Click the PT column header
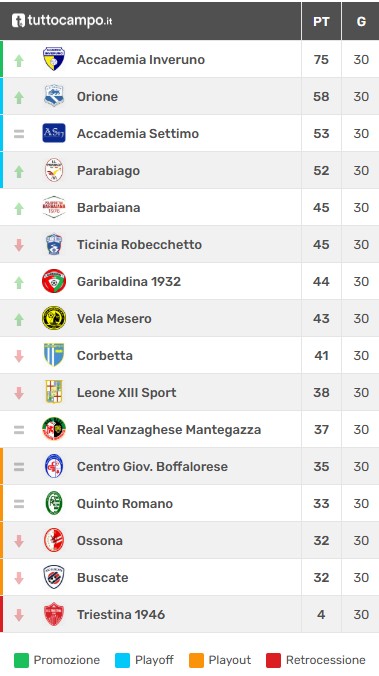 click(x=321, y=21)
